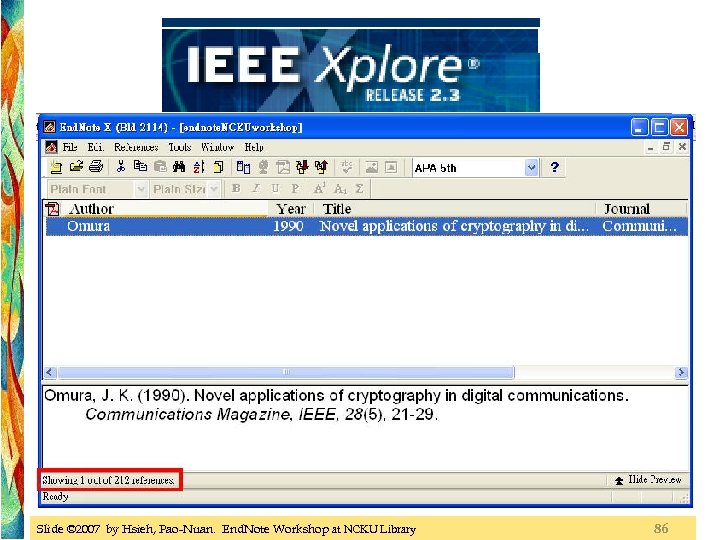Click the Open Link page icon
Screen dimensions: 720x540
(282, 167)
